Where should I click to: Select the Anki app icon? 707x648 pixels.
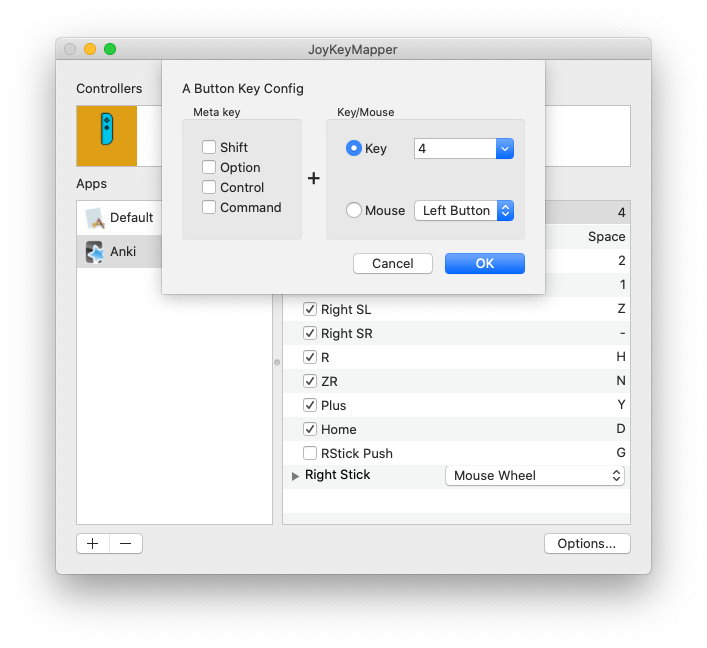pyautogui.click(x=95, y=252)
